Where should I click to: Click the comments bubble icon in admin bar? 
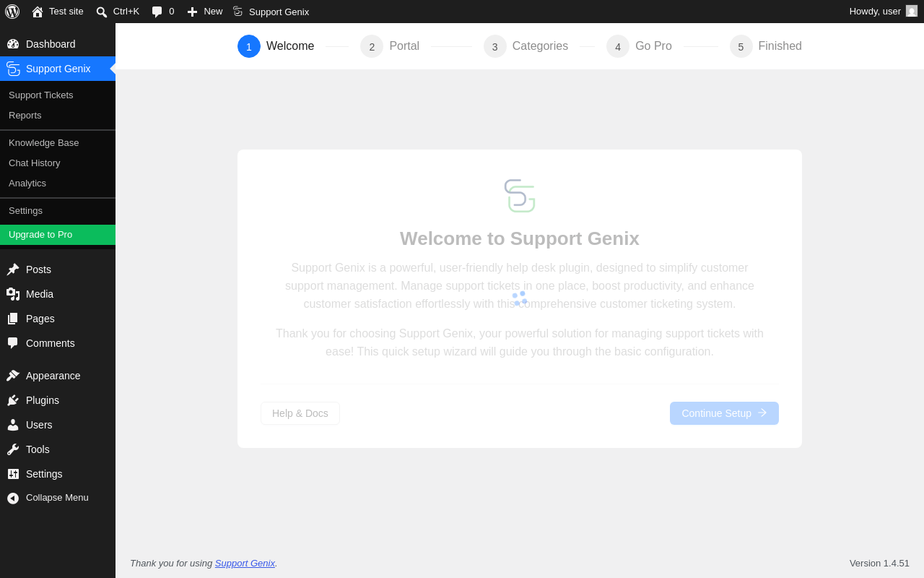157,12
